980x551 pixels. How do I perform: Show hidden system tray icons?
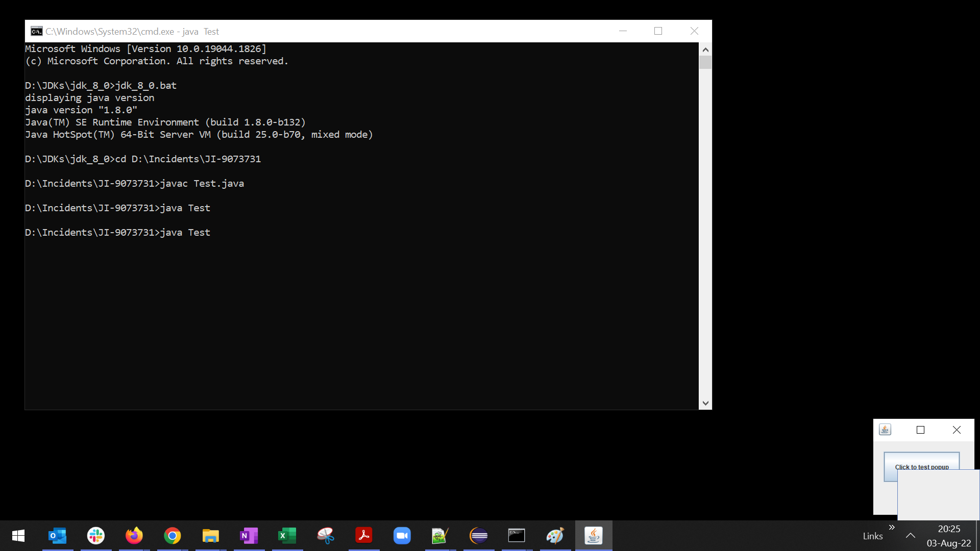tap(910, 536)
